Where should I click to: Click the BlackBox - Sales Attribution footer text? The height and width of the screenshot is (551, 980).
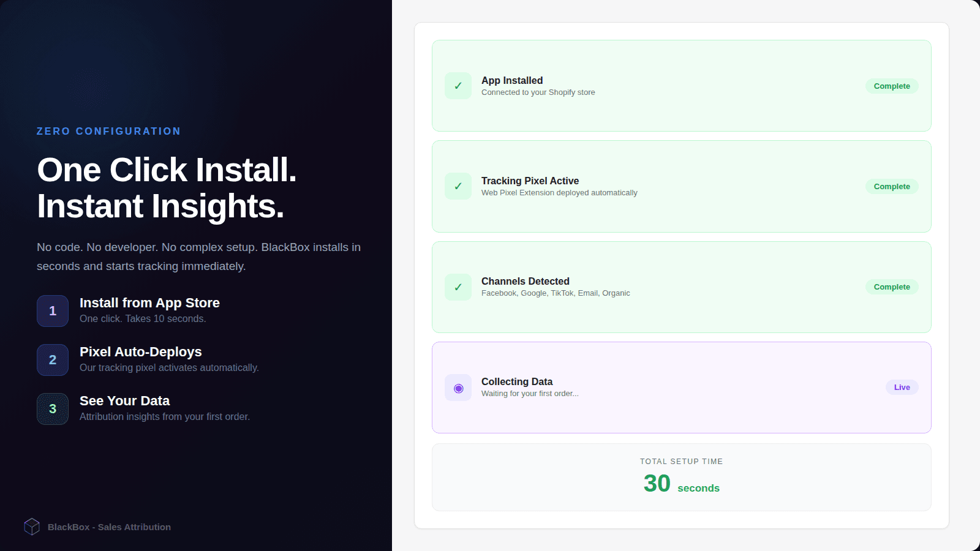109,527
